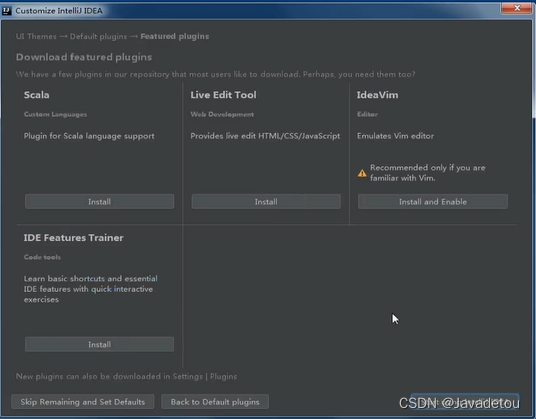Image resolution: width=536 pixels, height=419 pixels.
Task: Click 'Learn basic shortcuts and essential' description
Action: 91,289
